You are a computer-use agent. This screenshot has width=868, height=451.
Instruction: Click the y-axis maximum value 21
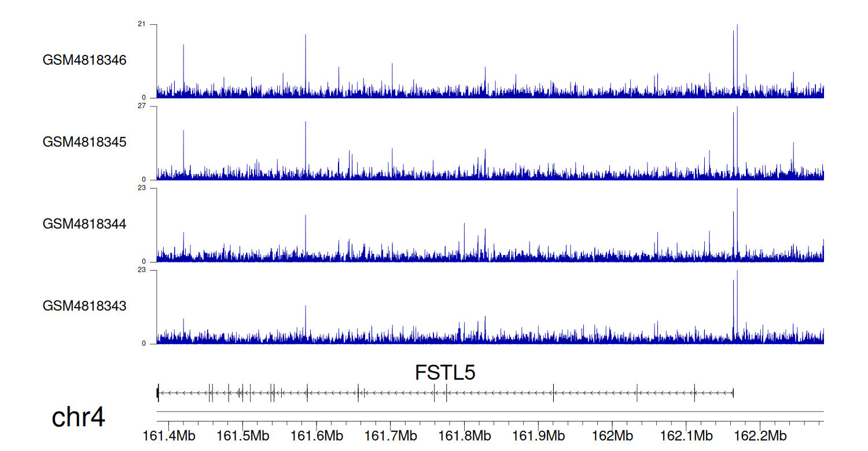pyautogui.click(x=141, y=24)
